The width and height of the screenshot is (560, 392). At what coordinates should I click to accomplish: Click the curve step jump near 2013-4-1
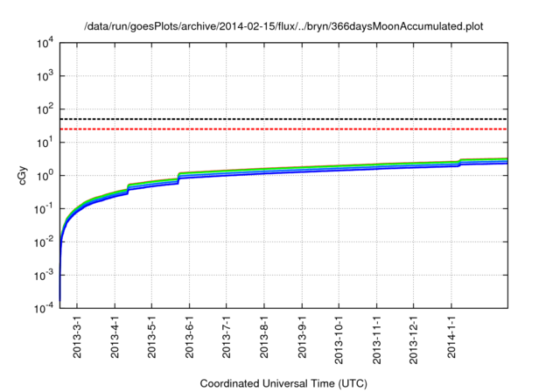click(128, 188)
